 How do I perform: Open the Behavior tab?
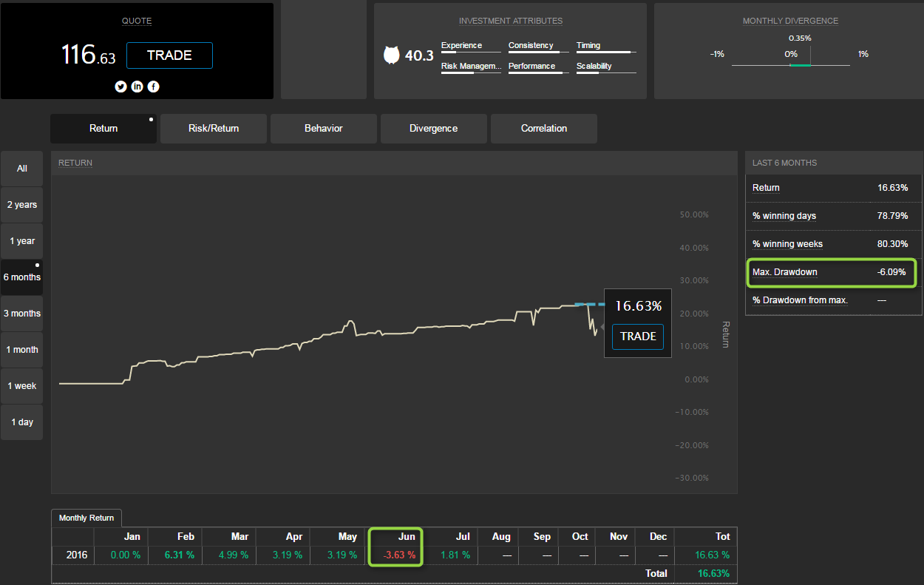pos(323,129)
